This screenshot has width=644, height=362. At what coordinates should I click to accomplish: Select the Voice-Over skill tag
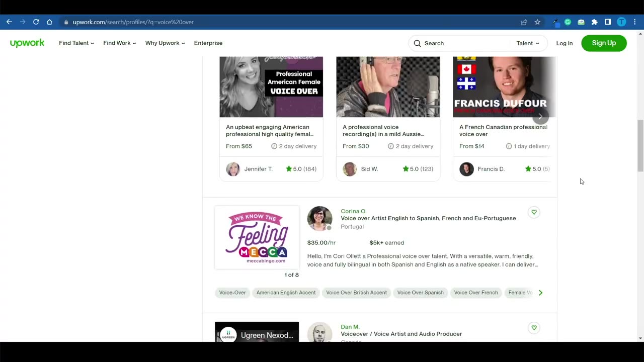point(232,293)
